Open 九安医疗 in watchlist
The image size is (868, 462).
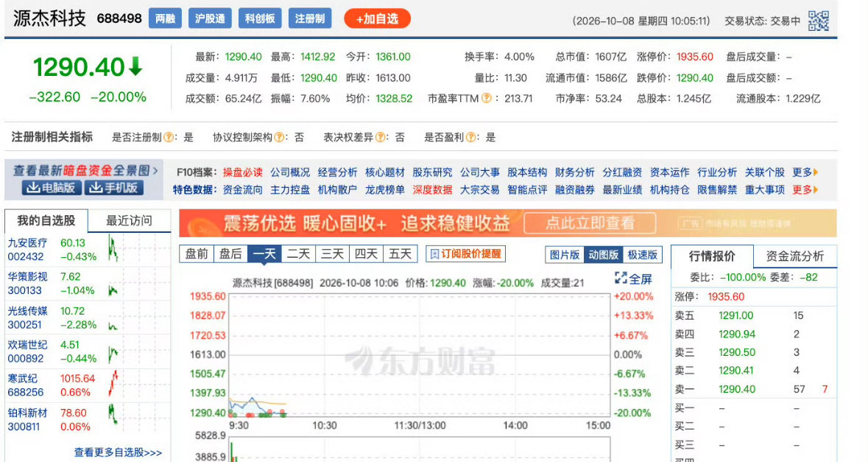click(x=27, y=242)
